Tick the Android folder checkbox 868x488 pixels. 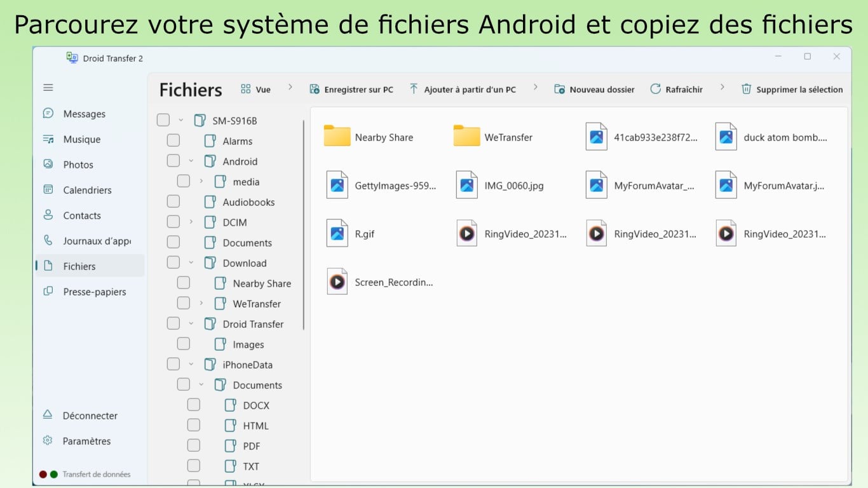pyautogui.click(x=173, y=161)
